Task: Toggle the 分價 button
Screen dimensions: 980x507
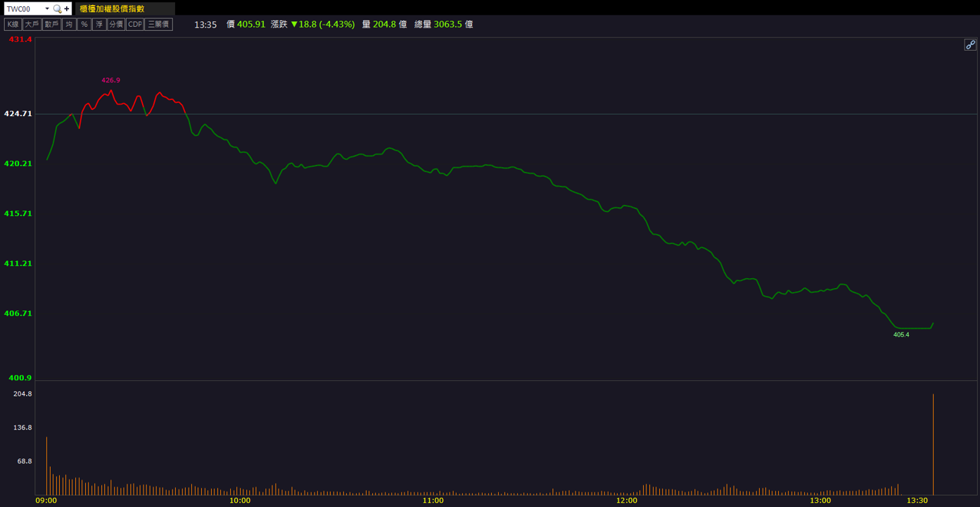Action: 116,25
